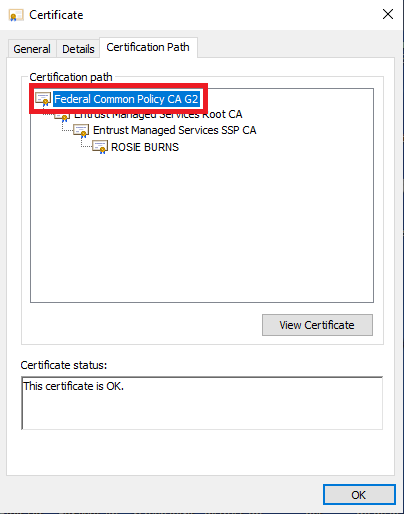This screenshot has height=514, width=404.
Task: Click the Certification Path tab
Action: (x=148, y=47)
